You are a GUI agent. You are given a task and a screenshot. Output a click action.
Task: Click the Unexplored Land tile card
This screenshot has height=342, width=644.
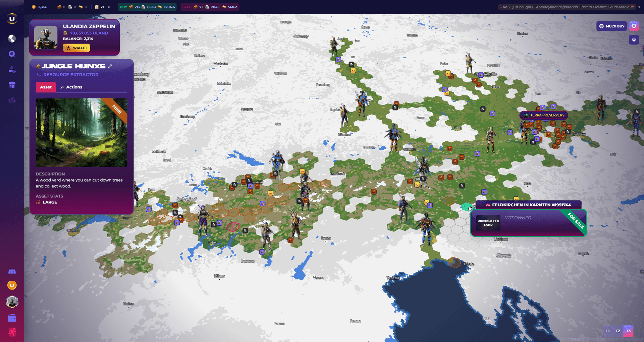(488, 223)
